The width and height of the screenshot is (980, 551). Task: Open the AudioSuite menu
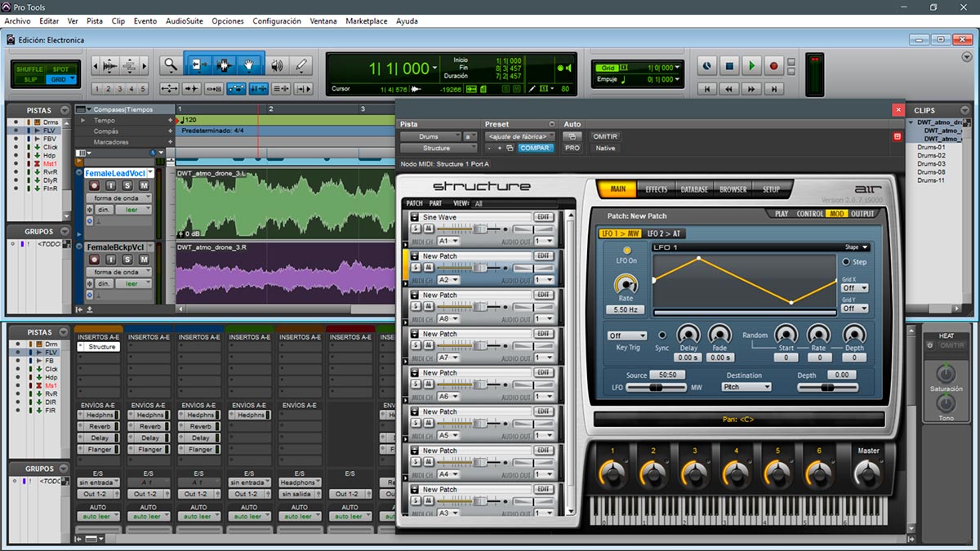pyautogui.click(x=185, y=21)
